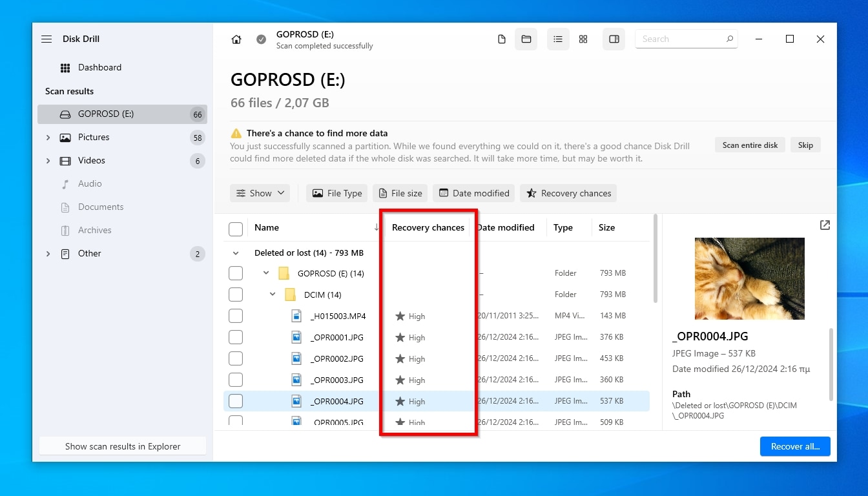Check the DCIM folder checkbox

[236, 294]
